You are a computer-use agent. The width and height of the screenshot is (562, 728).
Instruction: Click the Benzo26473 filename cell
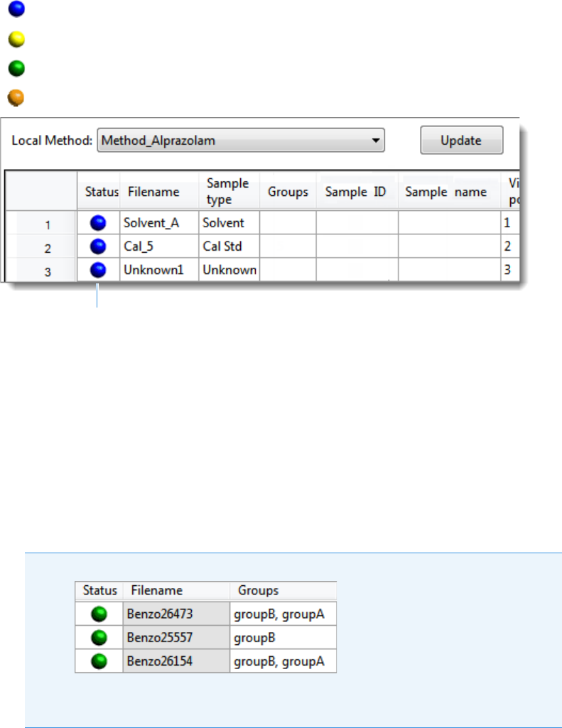coord(176,614)
